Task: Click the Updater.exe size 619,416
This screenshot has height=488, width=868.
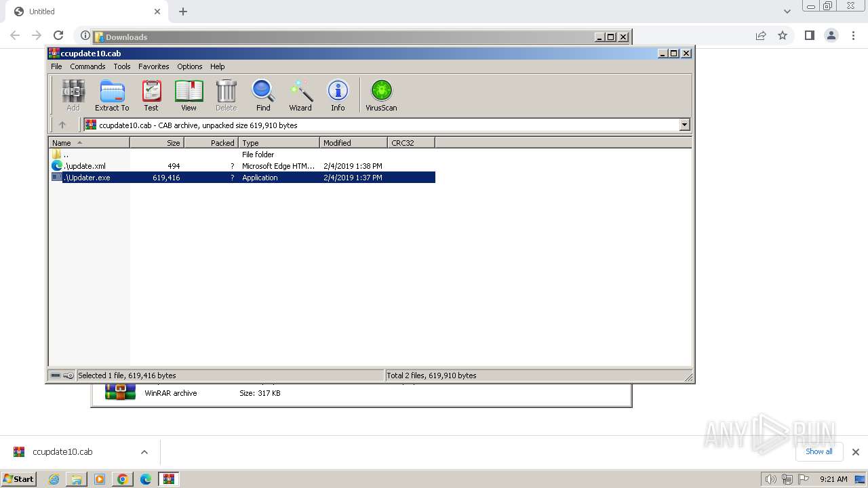Action: 166,178
